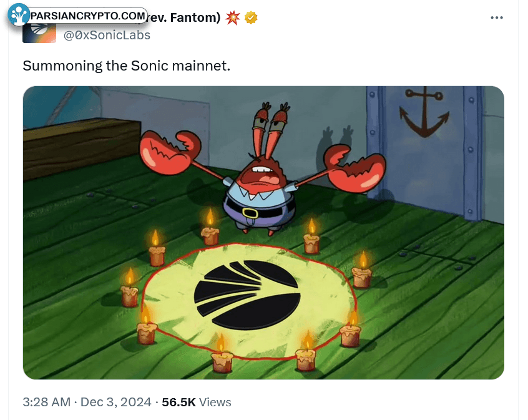Click the Dec 3, 2024 date
The height and width of the screenshot is (420, 528).
116,402
